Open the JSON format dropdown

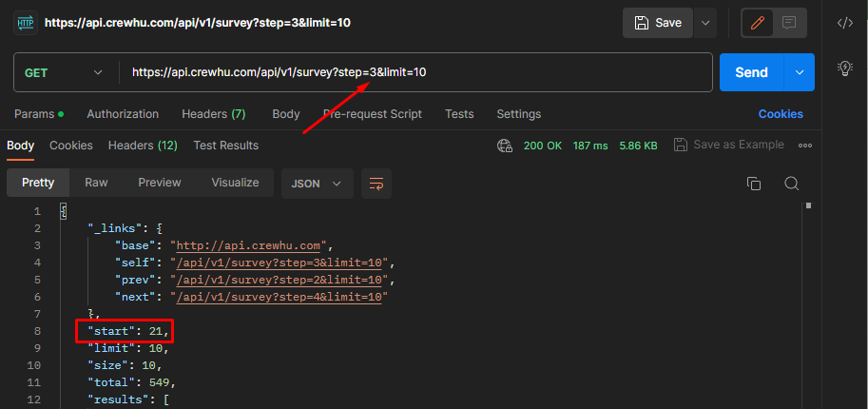pos(318,184)
